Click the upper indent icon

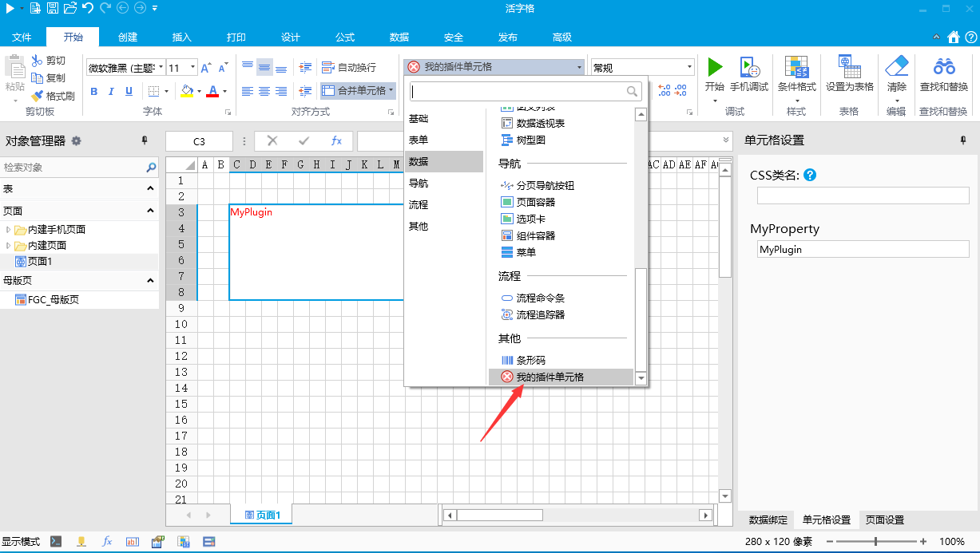click(x=305, y=68)
